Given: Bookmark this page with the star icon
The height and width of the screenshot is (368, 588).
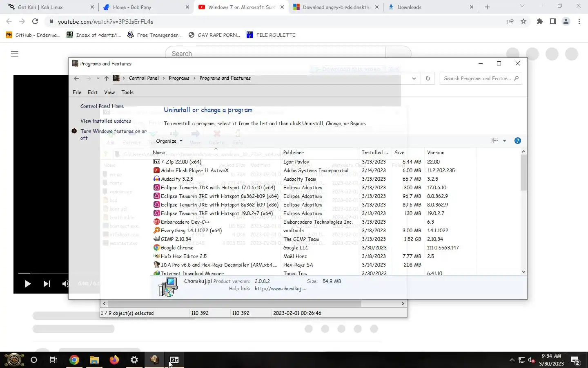Looking at the screenshot, I should (523, 22).
